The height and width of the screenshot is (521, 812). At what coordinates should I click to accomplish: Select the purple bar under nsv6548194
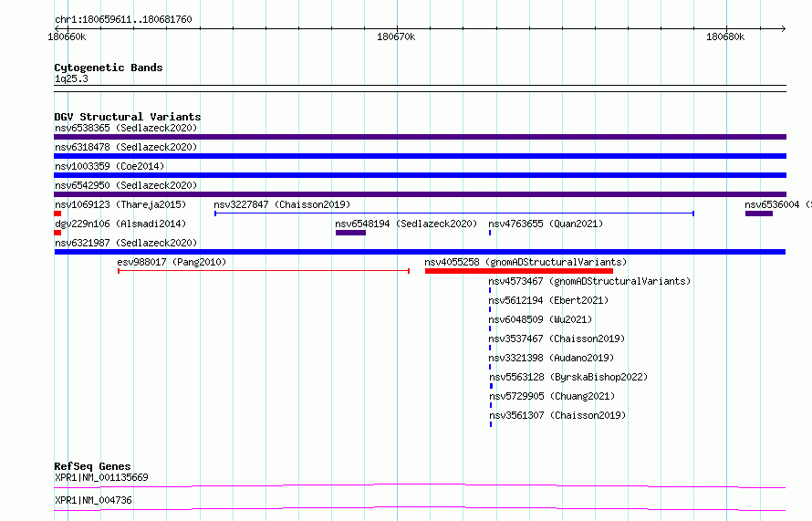[350, 233]
